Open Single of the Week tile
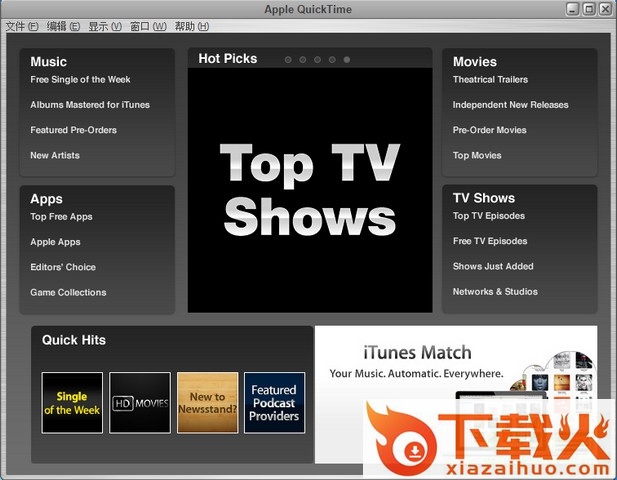Screen dimensions: 617x480 click(x=72, y=402)
